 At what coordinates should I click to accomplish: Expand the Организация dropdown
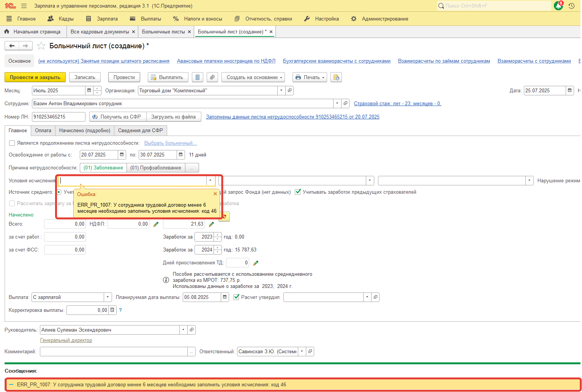(x=281, y=90)
